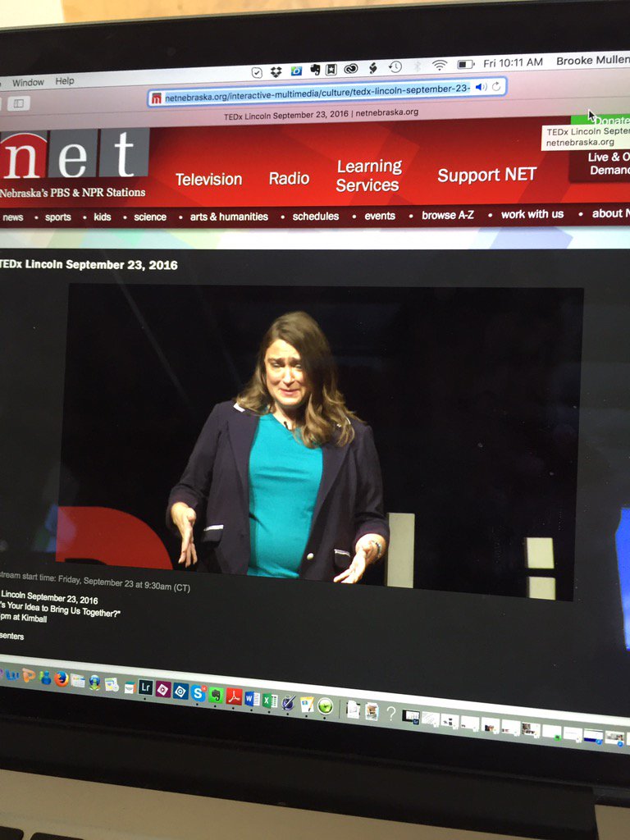Open Lightroom in the Dock

146,687
